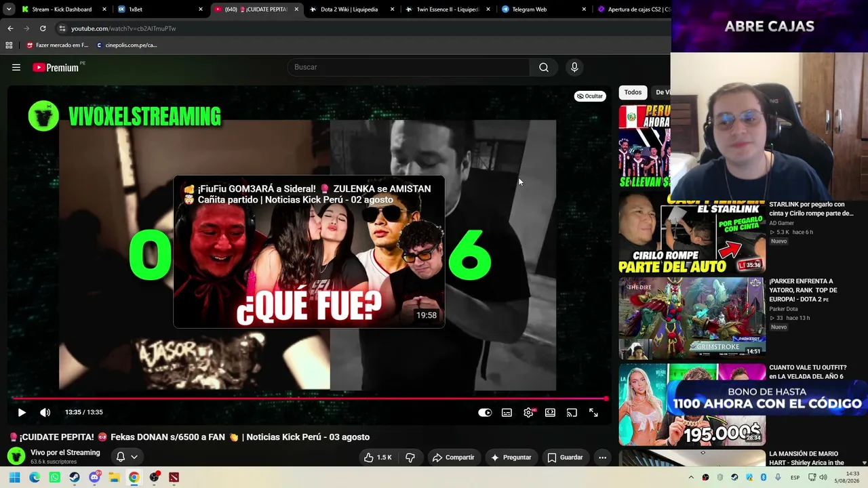This screenshot has height=488, width=868.
Task: Open the tab search dropdown arrow
Action: click(x=9, y=9)
